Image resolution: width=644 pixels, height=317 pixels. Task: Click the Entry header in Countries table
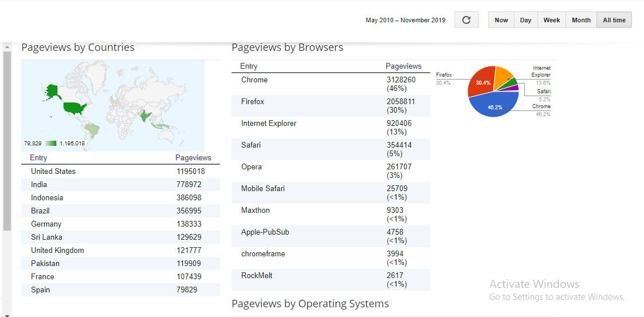click(x=39, y=158)
